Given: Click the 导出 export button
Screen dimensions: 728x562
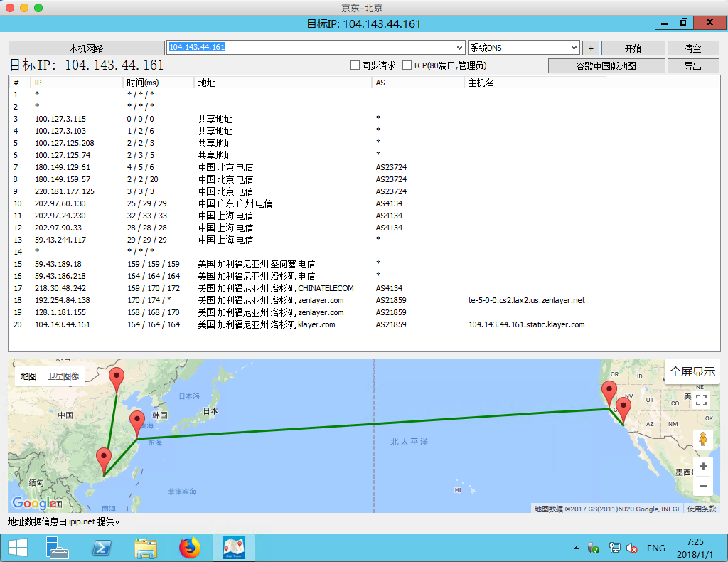Looking at the screenshot, I should click(x=692, y=66).
